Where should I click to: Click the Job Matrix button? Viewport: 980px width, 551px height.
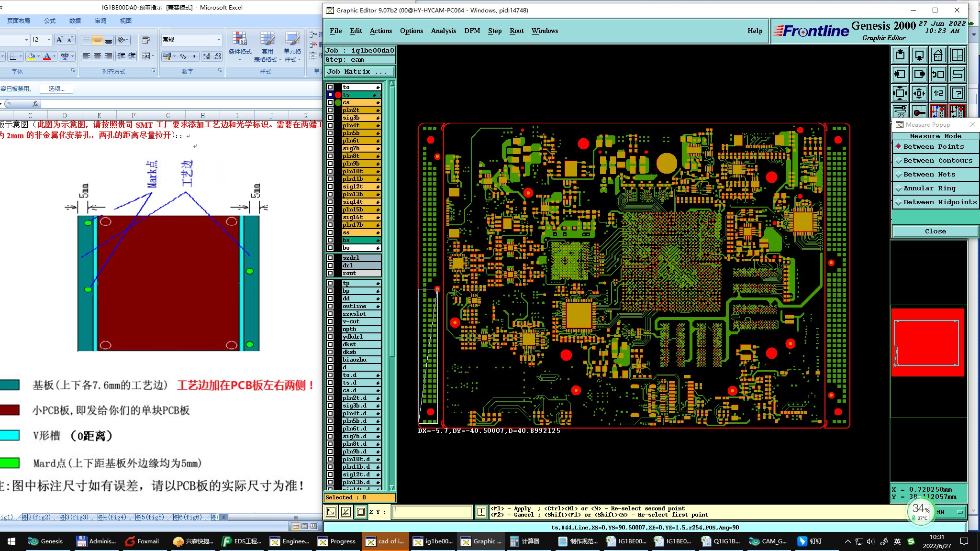(x=359, y=72)
